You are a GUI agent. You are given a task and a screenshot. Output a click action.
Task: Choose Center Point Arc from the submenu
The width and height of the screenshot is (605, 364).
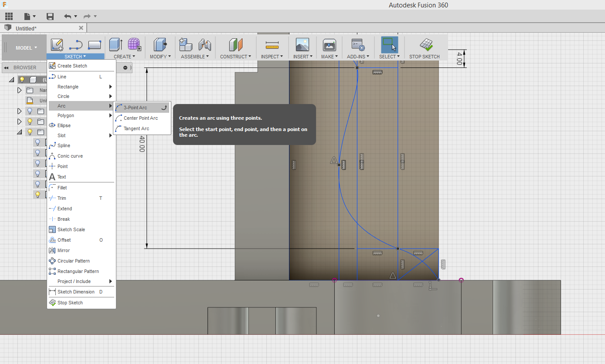pyautogui.click(x=142, y=118)
